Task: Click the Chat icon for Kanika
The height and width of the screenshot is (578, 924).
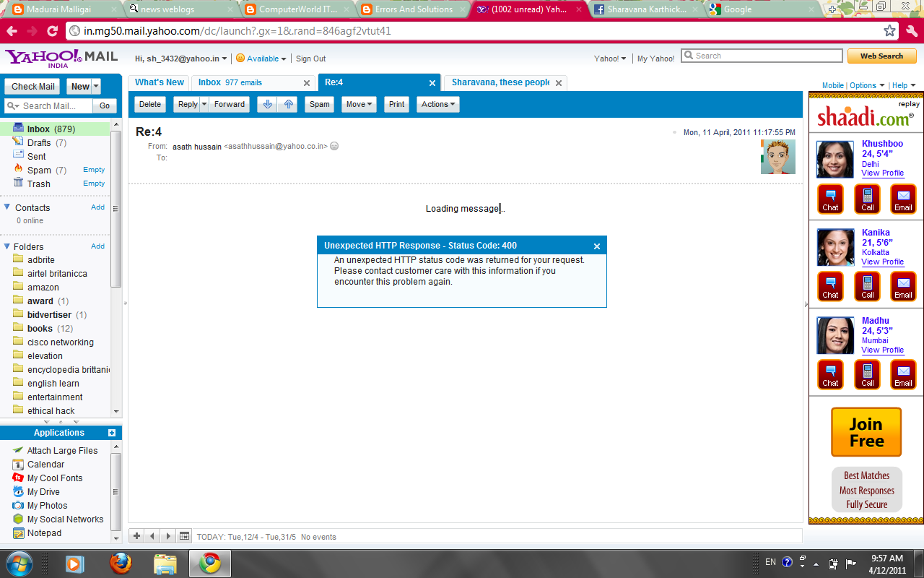Action: click(830, 286)
